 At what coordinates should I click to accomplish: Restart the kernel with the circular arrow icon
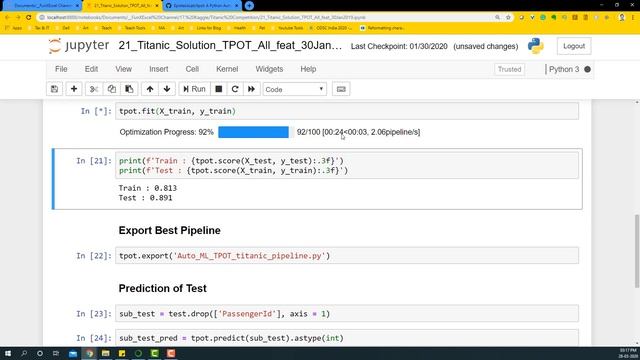click(235, 89)
